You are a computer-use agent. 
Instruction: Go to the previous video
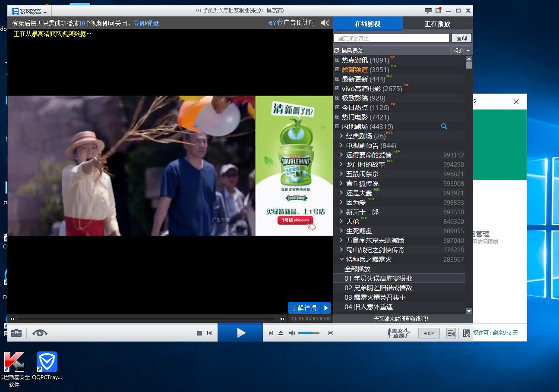click(x=209, y=333)
